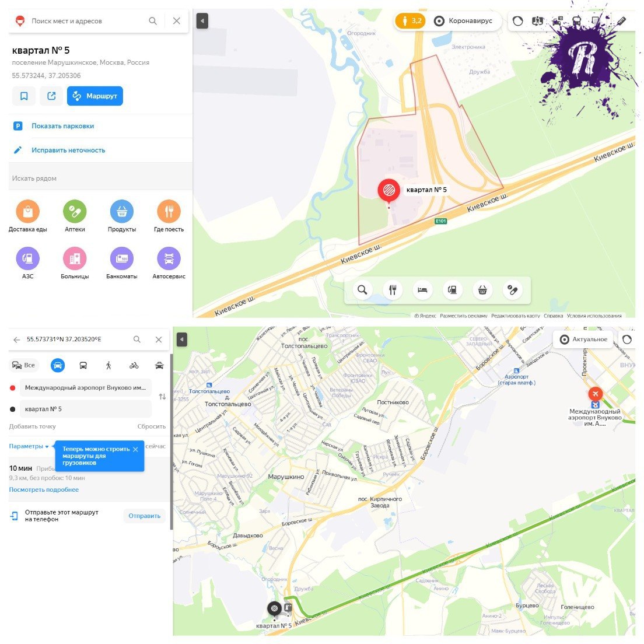644x644 pixels.
Task: Click the share icon next to Маршрут
Action: click(x=51, y=96)
